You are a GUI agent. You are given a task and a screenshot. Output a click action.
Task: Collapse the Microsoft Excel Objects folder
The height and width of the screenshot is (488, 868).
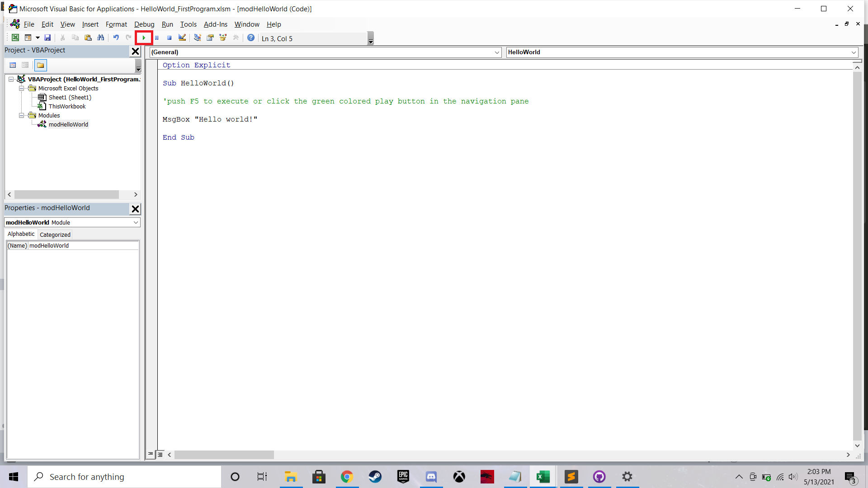pos(21,88)
